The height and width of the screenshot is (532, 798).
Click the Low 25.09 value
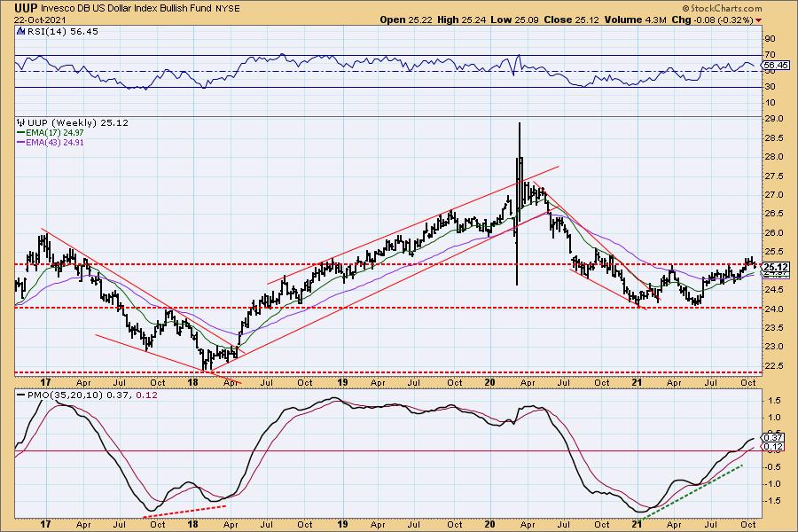pyautogui.click(x=513, y=20)
